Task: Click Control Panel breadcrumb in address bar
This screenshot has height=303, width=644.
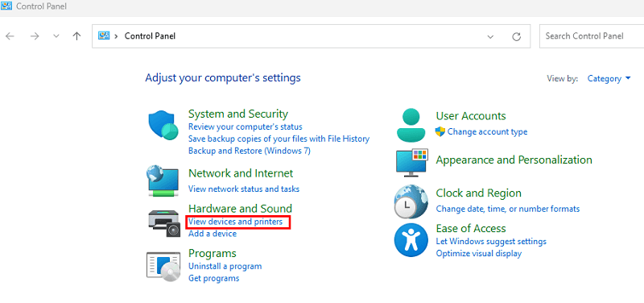Action: pyautogui.click(x=150, y=36)
